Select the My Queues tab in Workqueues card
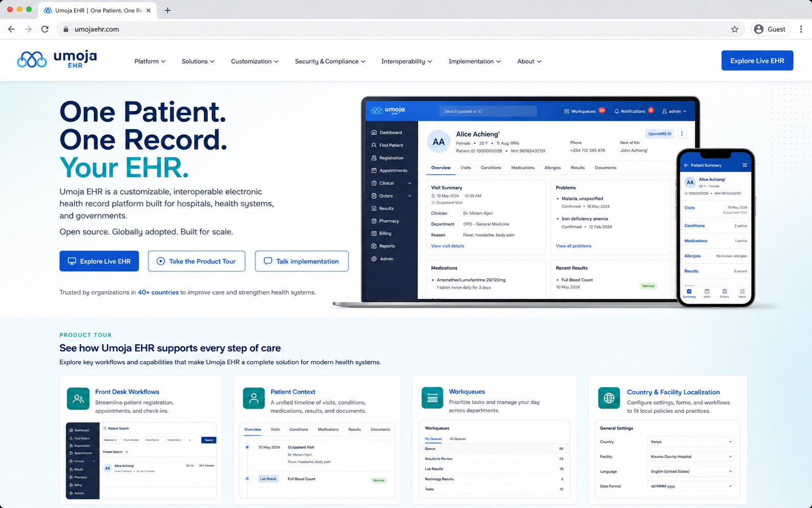This screenshot has height=508, width=812. [x=433, y=439]
